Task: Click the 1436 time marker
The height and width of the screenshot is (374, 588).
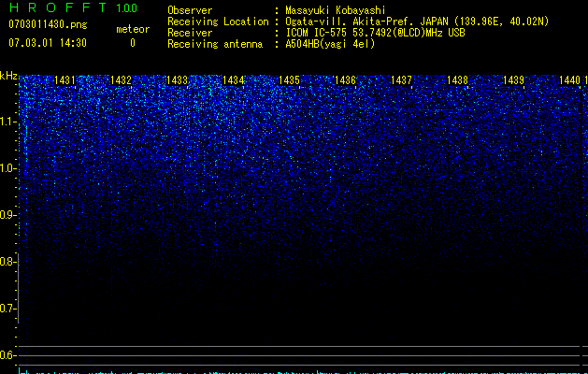Action: [345, 80]
